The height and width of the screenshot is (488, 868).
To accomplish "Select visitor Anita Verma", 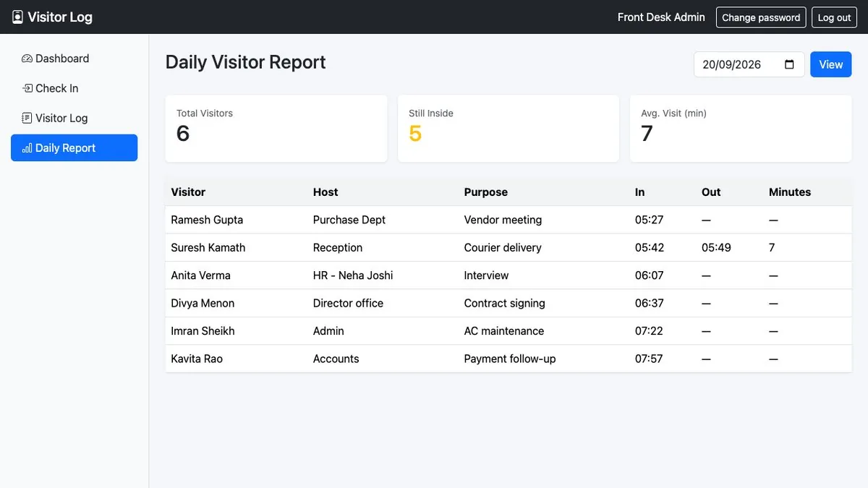I will 201,275.
